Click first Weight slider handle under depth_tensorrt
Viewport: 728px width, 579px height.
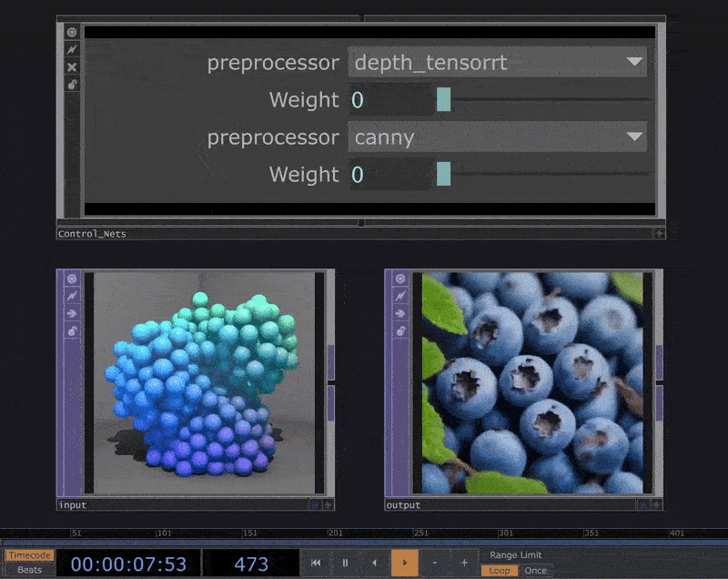tap(444, 99)
